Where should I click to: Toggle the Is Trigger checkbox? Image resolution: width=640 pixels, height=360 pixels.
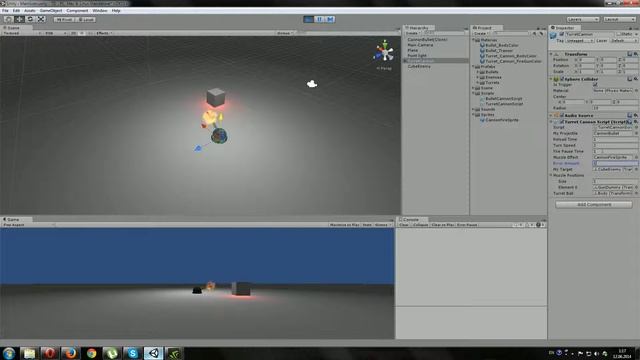595,84
